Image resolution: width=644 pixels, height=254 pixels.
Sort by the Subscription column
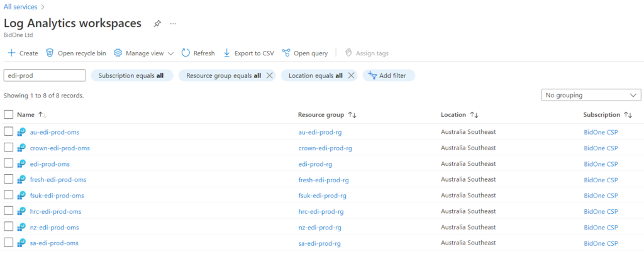pyautogui.click(x=608, y=115)
